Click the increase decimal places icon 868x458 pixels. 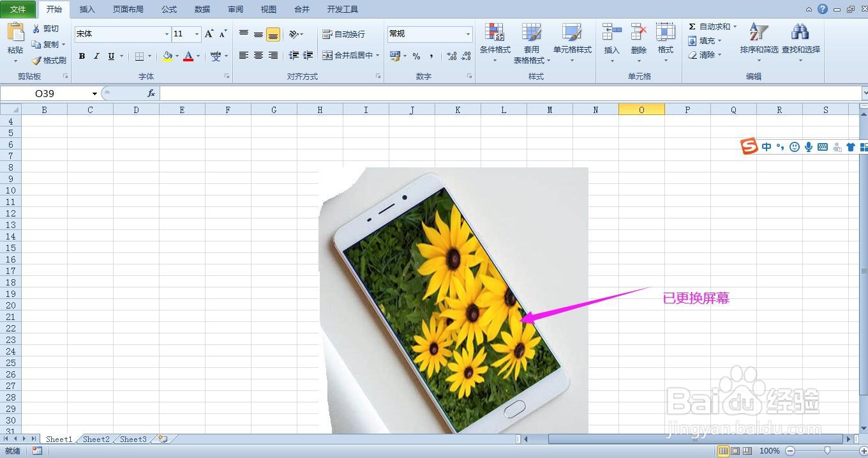click(x=452, y=56)
